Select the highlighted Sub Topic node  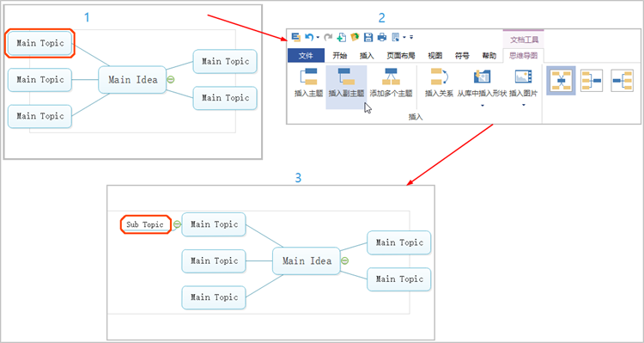[145, 224]
